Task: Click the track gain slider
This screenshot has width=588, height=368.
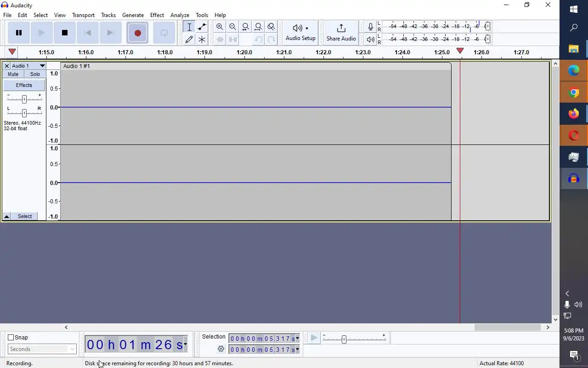Action: click(x=24, y=99)
